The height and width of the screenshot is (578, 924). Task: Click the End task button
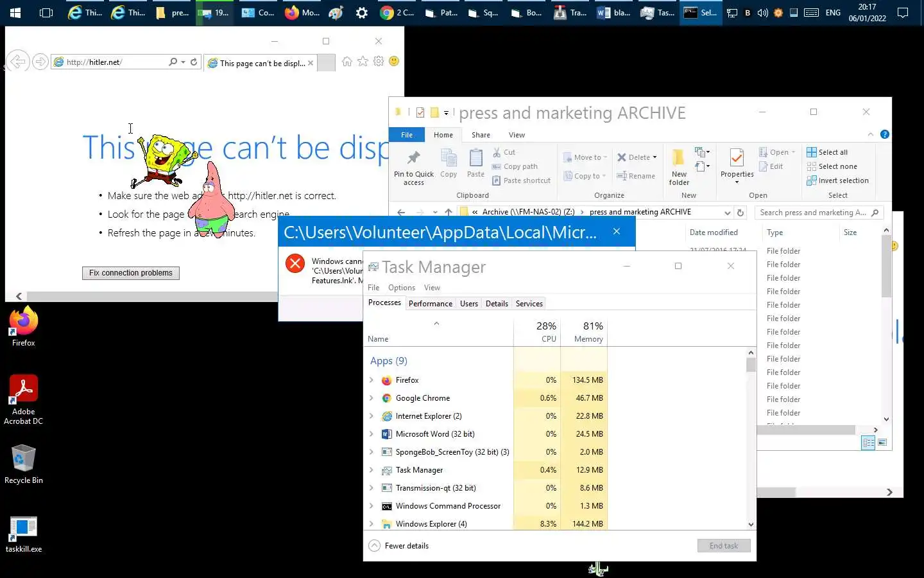coord(724,546)
